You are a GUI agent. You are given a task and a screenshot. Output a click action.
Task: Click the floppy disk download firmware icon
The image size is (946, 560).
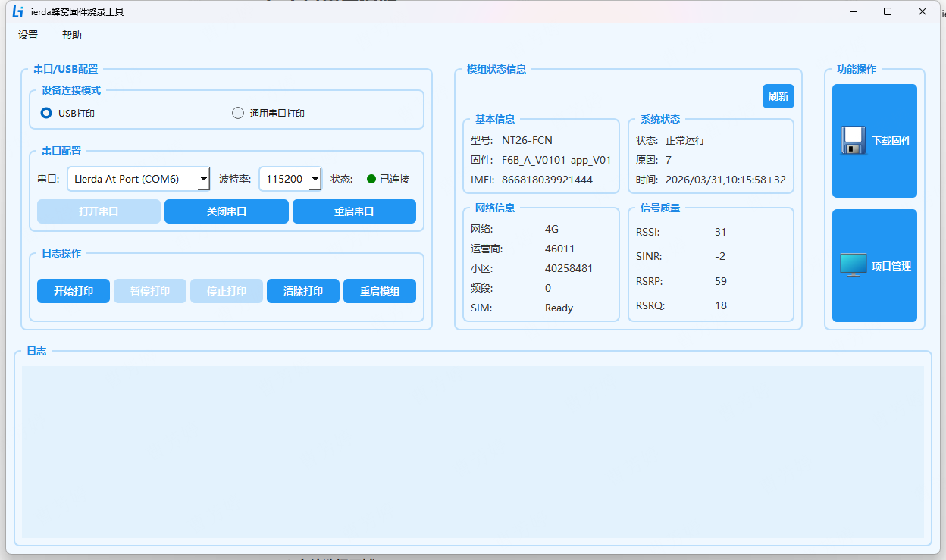click(x=854, y=141)
